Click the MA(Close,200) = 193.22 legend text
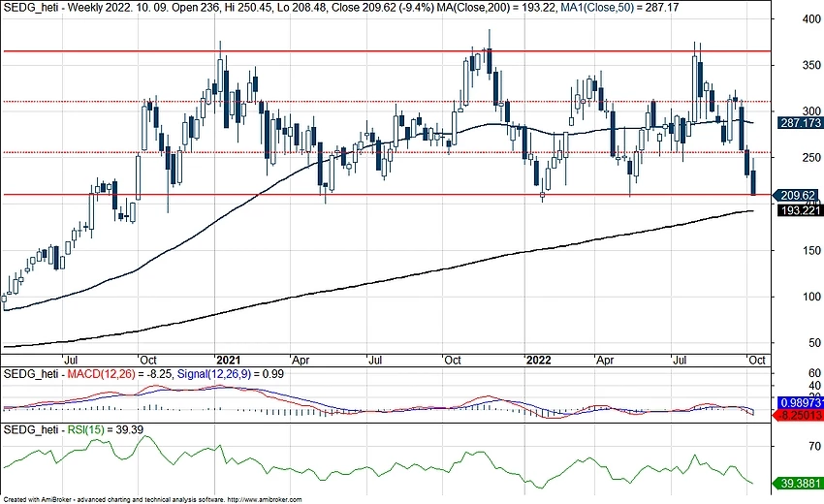824x504 pixels. click(x=494, y=8)
